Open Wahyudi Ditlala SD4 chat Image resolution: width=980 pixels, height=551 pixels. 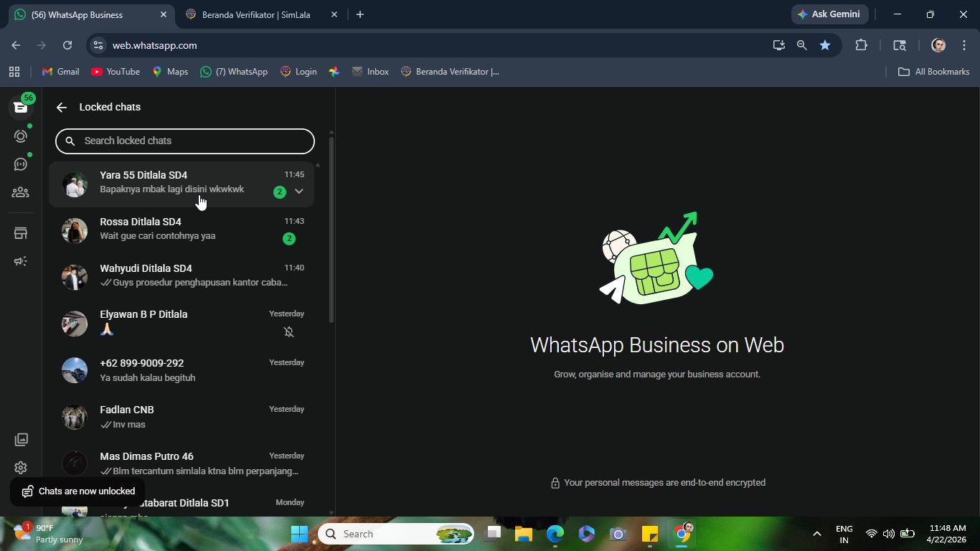click(x=182, y=276)
